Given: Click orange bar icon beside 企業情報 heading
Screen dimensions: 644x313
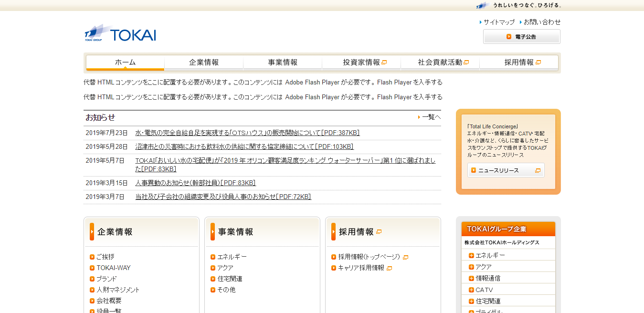Looking at the screenshot, I should pyautogui.click(x=92, y=232).
